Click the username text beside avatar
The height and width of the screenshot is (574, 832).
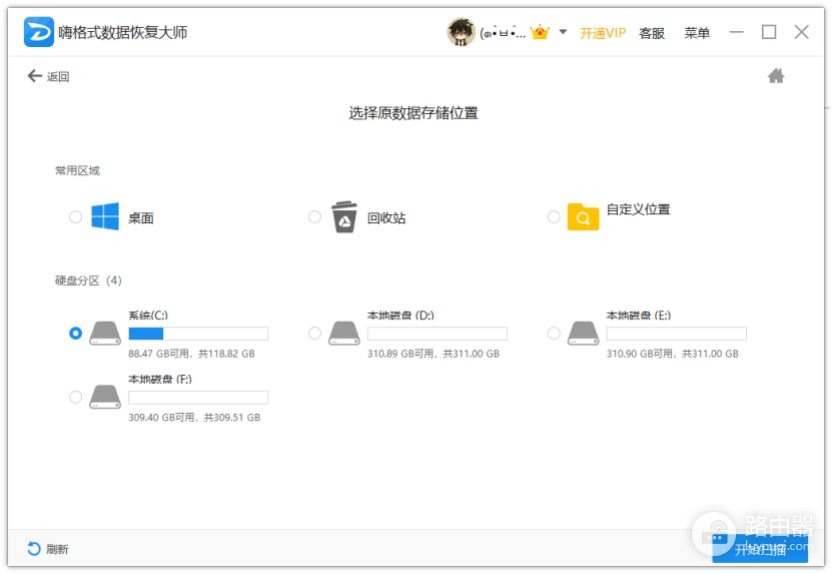502,33
